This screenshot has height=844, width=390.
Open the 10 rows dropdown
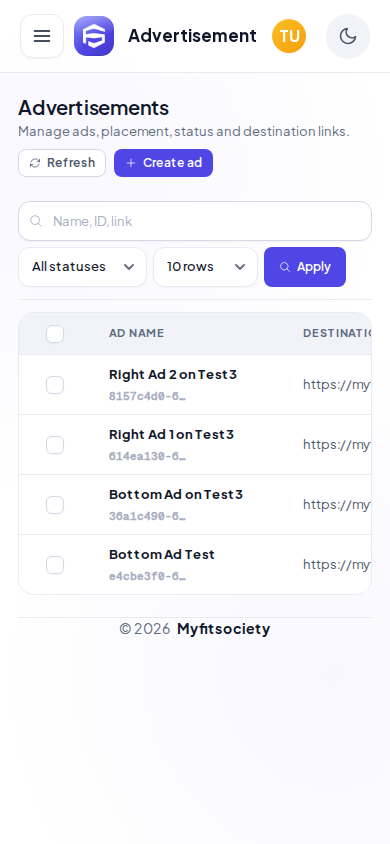pos(205,267)
